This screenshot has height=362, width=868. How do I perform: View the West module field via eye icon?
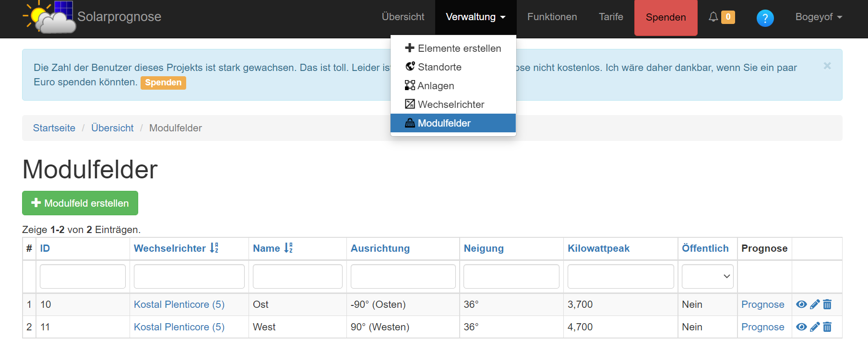801,327
